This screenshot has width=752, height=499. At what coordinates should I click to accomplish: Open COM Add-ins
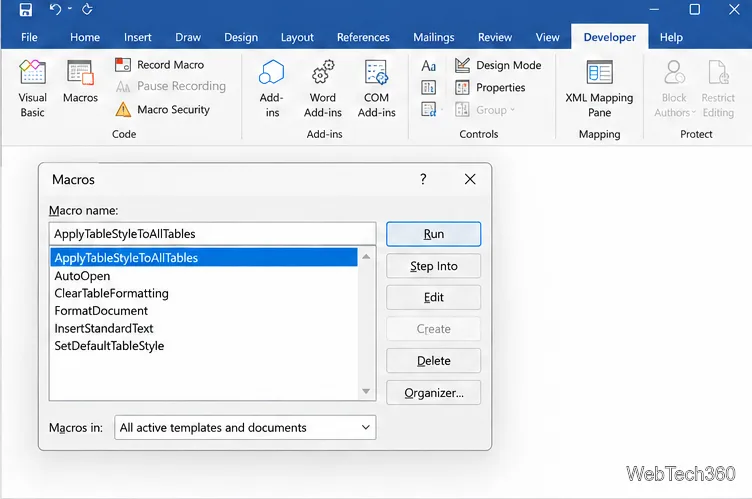point(376,89)
